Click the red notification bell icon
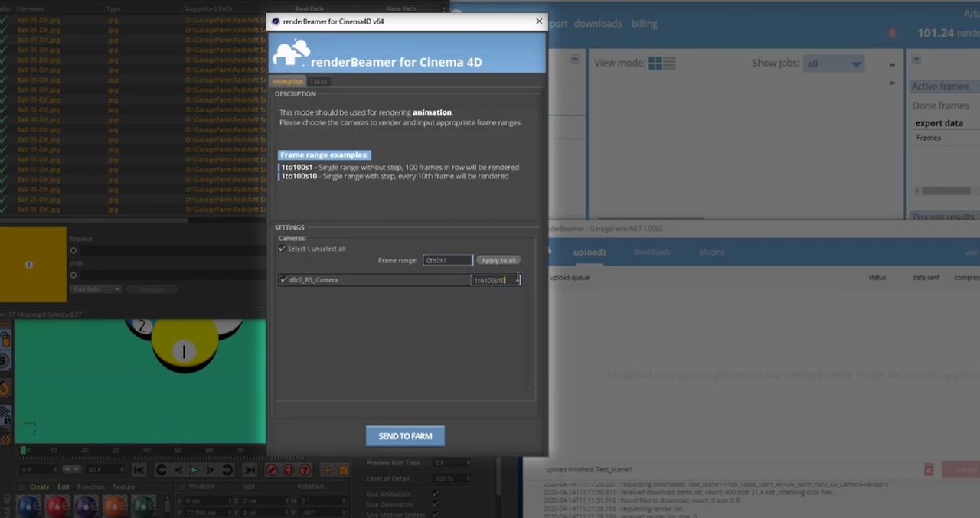 point(892,33)
